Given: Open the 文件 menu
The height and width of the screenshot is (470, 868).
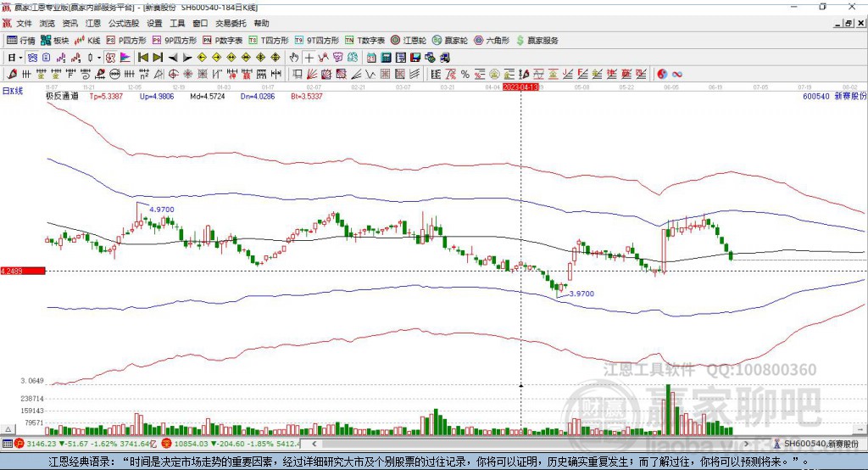Looking at the screenshot, I should pos(24,23).
